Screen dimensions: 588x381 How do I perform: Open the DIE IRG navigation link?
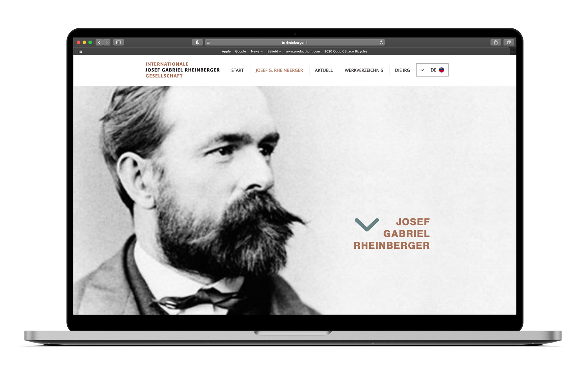point(402,70)
